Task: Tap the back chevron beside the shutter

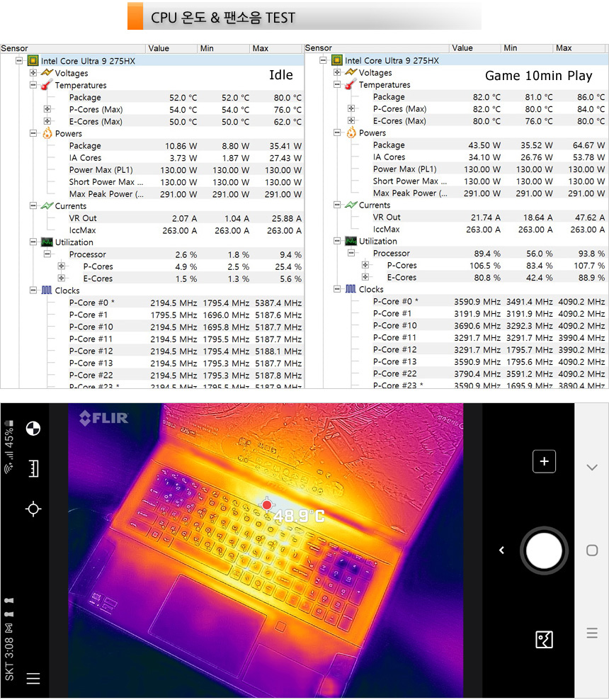Action: pos(501,550)
